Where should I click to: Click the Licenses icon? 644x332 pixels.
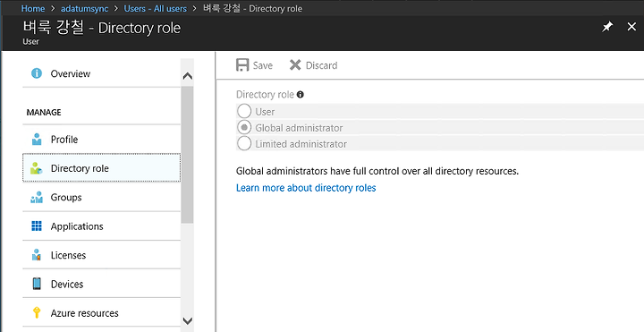[37, 255]
